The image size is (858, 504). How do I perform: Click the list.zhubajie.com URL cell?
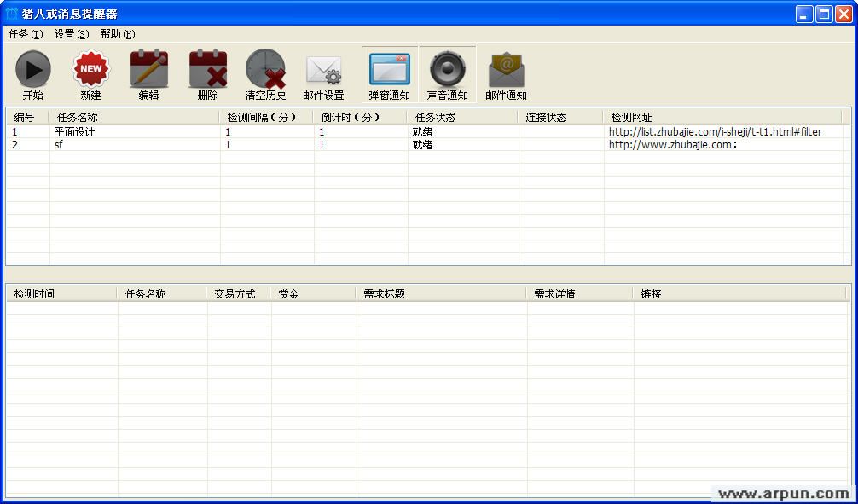(x=715, y=132)
